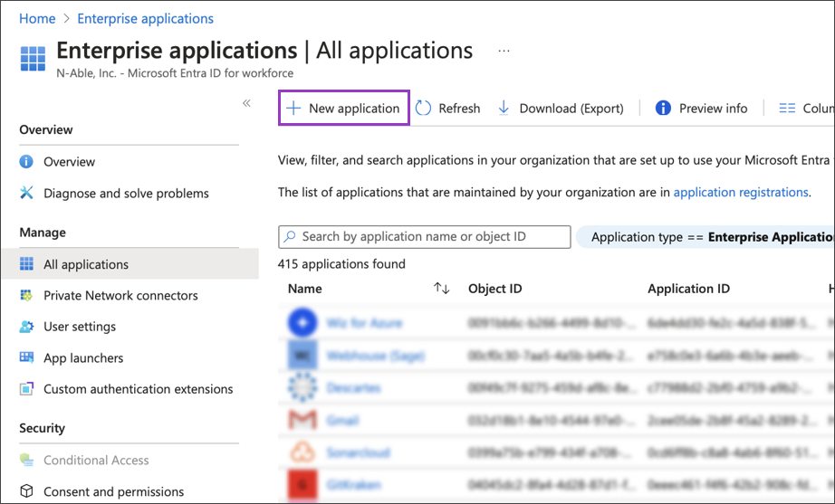Screen dimensions: 835x504
Task: Click the Enterprise applications grid icon
Action: tap(33, 57)
